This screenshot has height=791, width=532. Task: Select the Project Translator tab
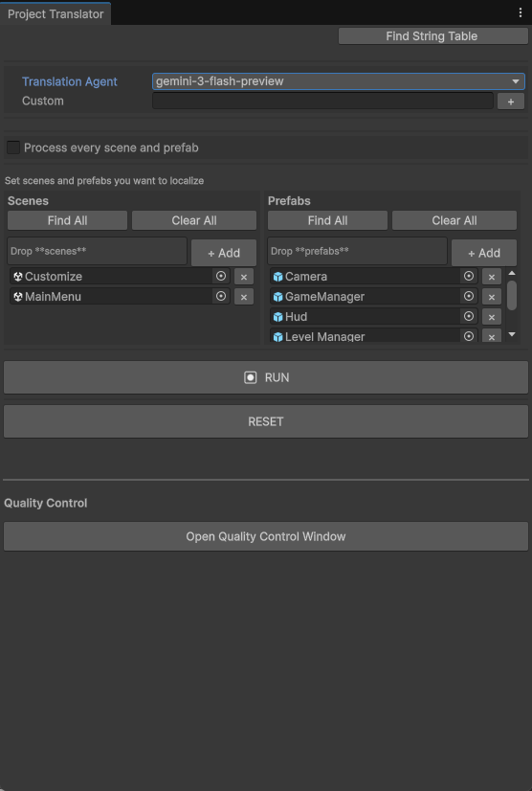pyautogui.click(x=55, y=14)
